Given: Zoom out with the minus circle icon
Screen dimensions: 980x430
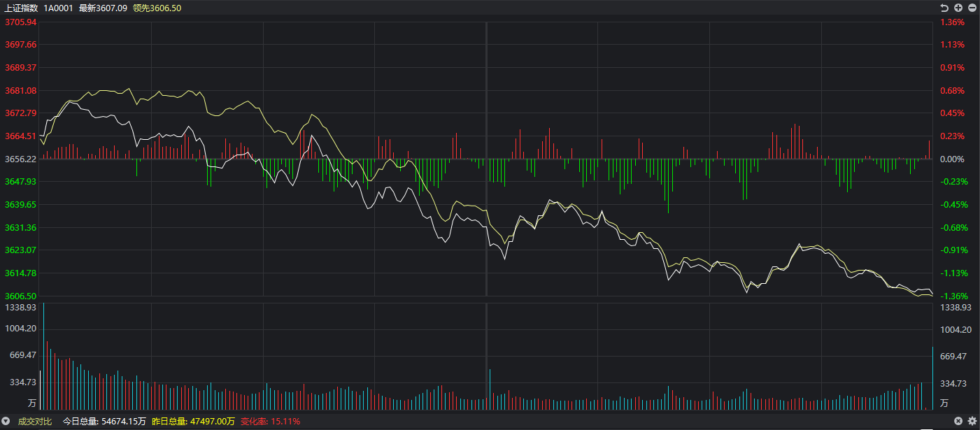Looking at the screenshot, I should tap(972, 8).
